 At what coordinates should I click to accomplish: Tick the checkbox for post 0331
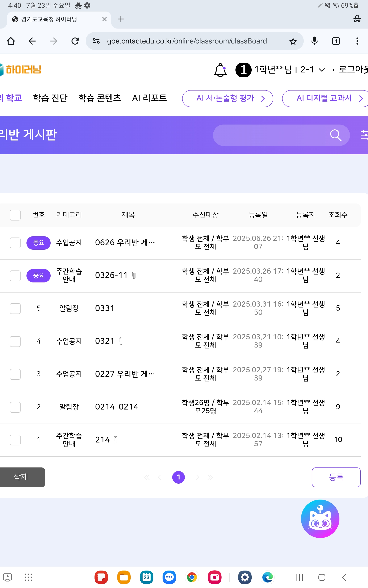click(15, 308)
